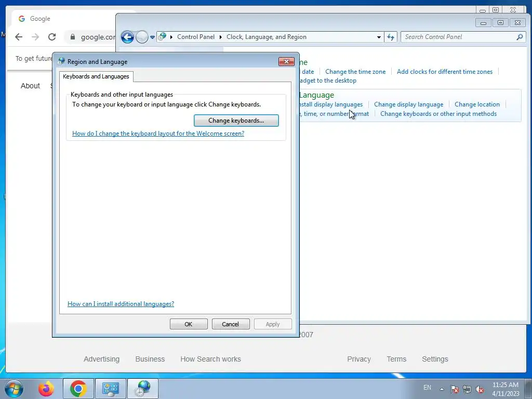Click the Chrome forward arrow

point(35,37)
